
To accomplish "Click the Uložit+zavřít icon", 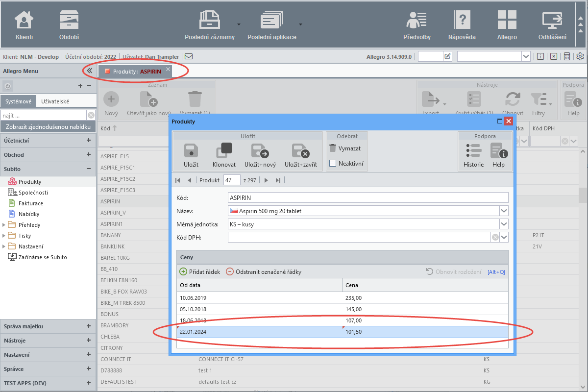I will click(x=301, y=151).
